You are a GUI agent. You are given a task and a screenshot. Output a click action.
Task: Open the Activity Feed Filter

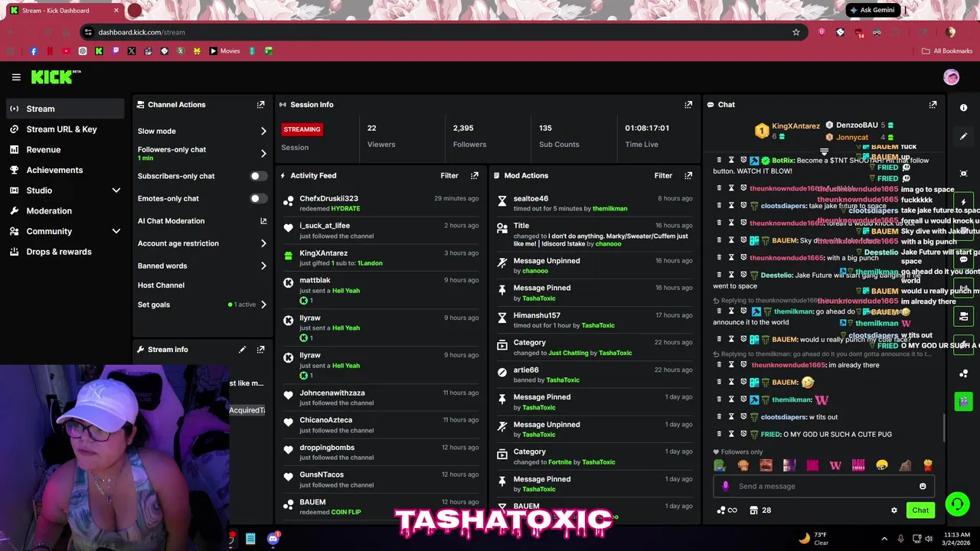point(449,176)
